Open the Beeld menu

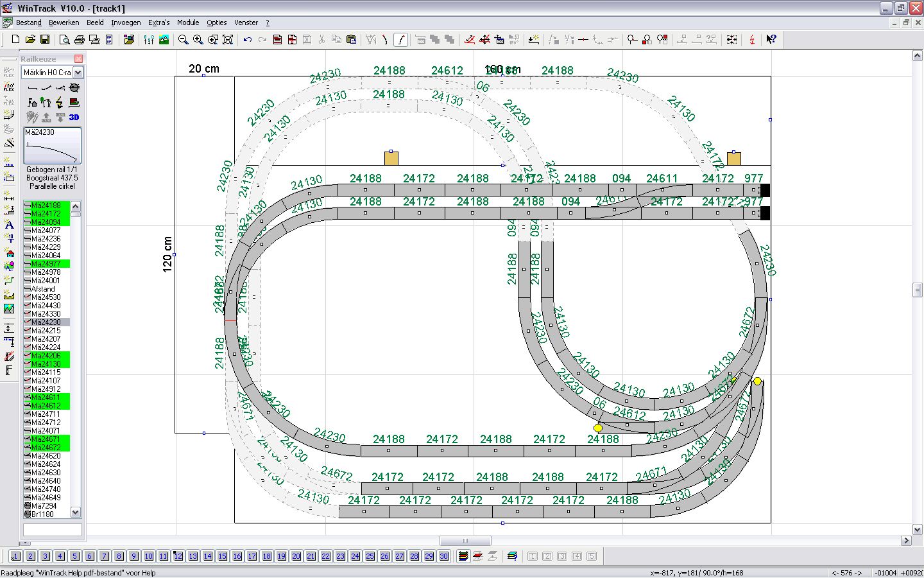tap(95, 22)
